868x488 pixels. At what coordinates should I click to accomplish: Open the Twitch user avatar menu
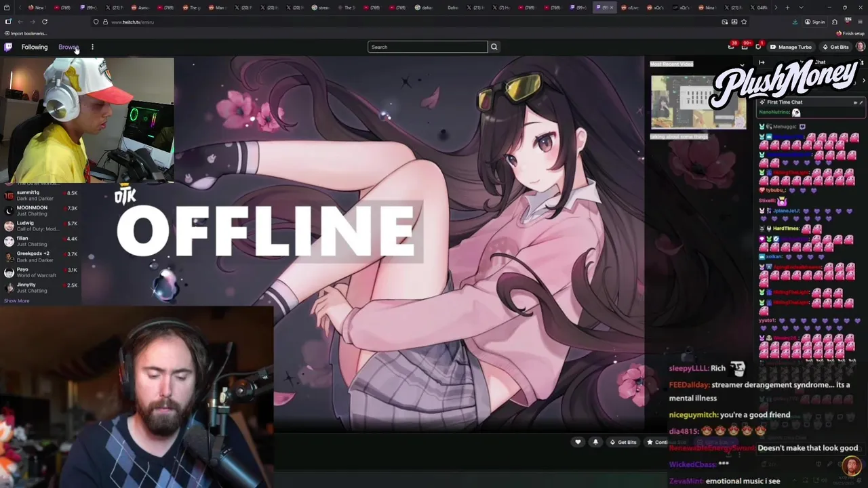tap(860, 47)
